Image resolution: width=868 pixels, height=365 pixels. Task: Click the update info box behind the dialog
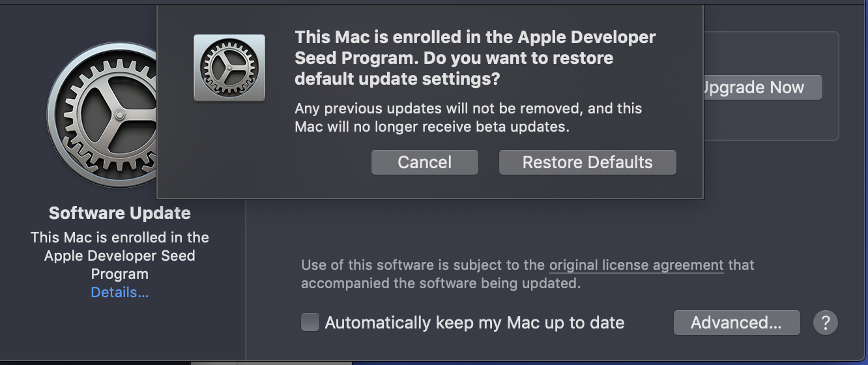[769, 124]
